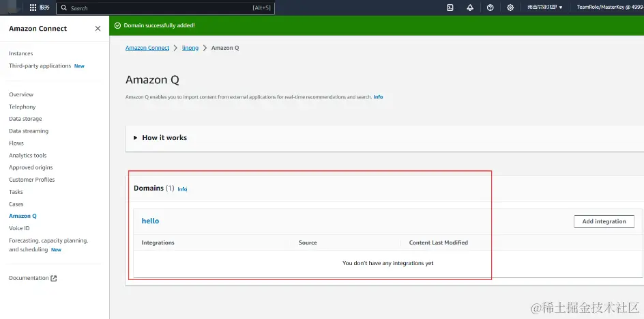Screen dimensions: 644x319
Task: Click the Integrations column header
Action: pos(158,242)
